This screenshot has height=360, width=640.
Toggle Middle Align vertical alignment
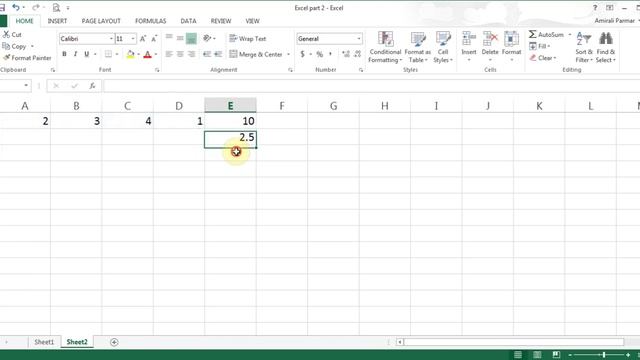coord(180,38)
